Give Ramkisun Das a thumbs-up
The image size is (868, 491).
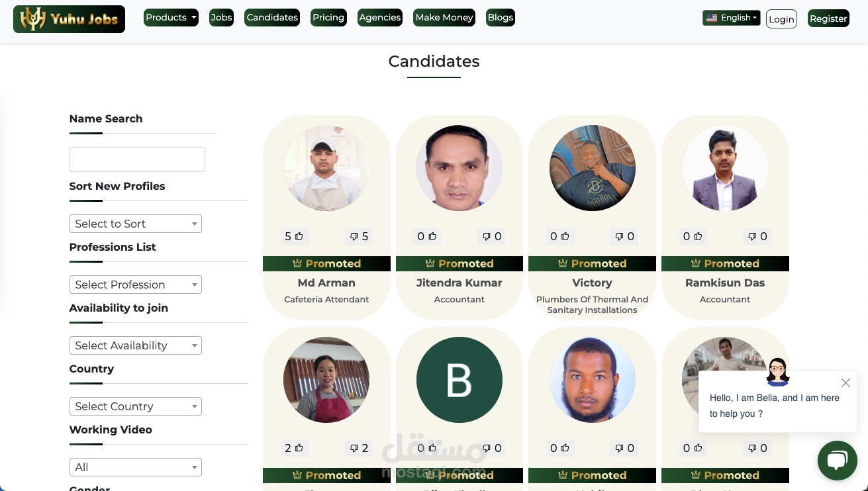[x=697, y=236]
